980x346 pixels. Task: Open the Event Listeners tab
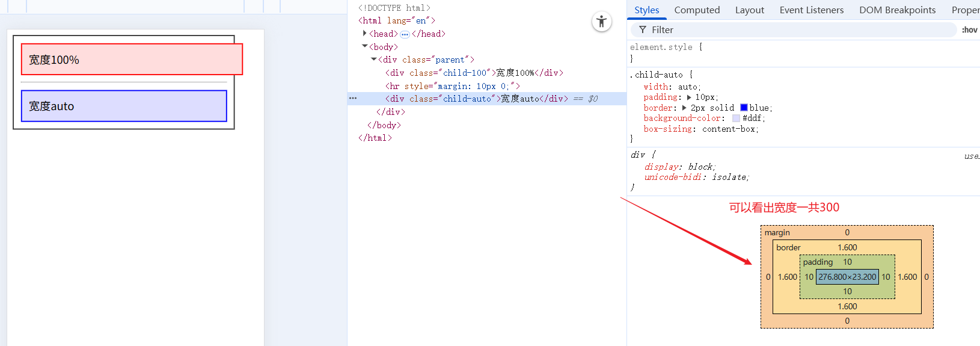811,10
